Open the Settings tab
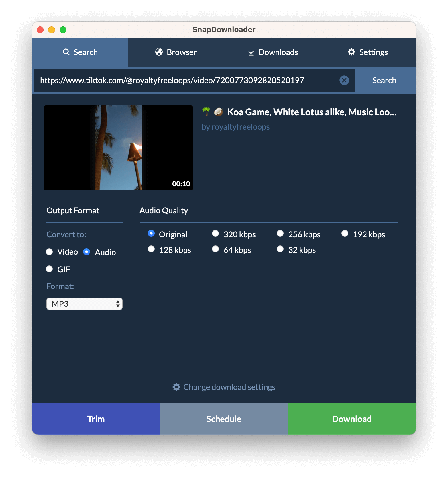The height and width of the screenshot is (477, 448). (368, 52)
